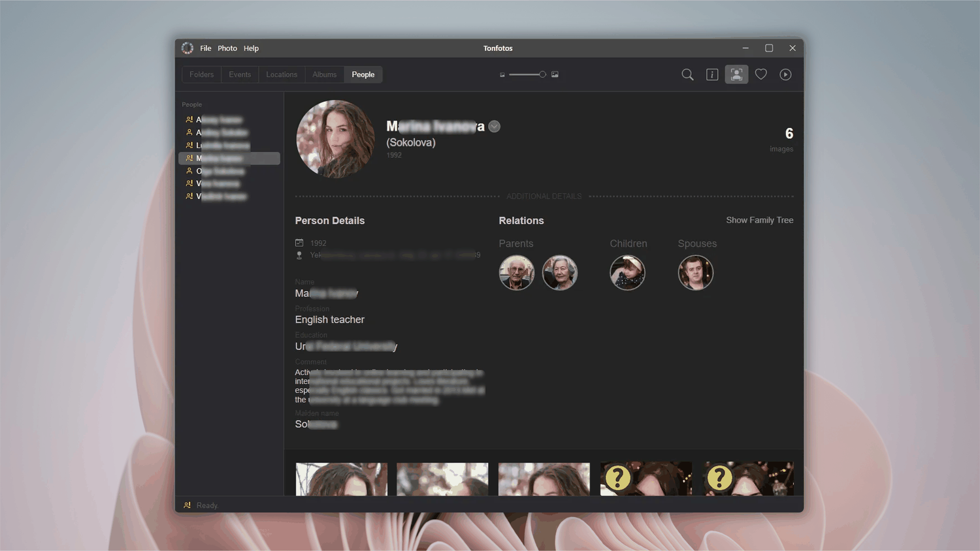The height and width of the screenshot is (551, 980).
Task: Open the large circular profile portrait
Action: coord(336,139)
